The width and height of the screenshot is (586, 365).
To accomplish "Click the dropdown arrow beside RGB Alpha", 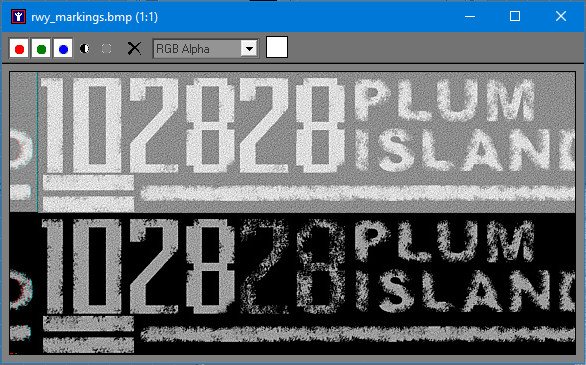I will [x=249, y=49].
